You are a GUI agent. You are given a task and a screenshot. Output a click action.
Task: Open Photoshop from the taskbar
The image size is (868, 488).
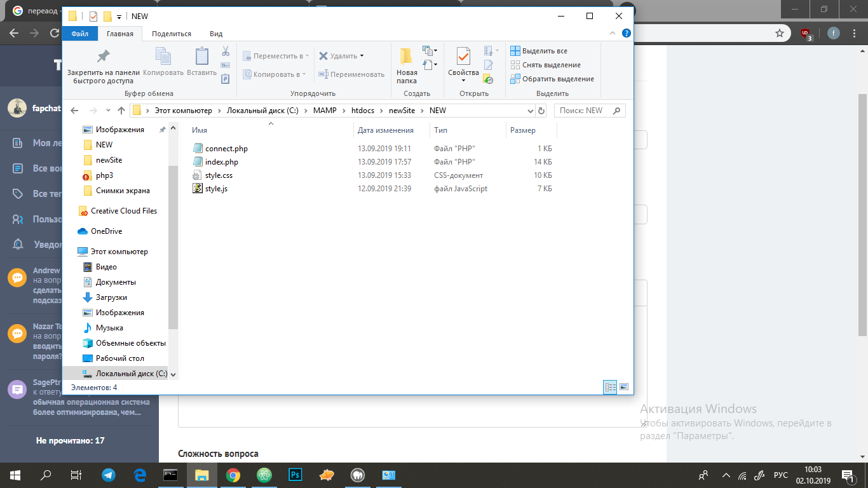(x=295, y=475)
